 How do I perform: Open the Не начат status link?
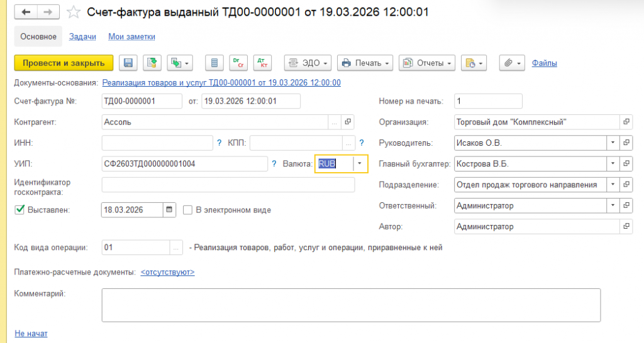31,334
